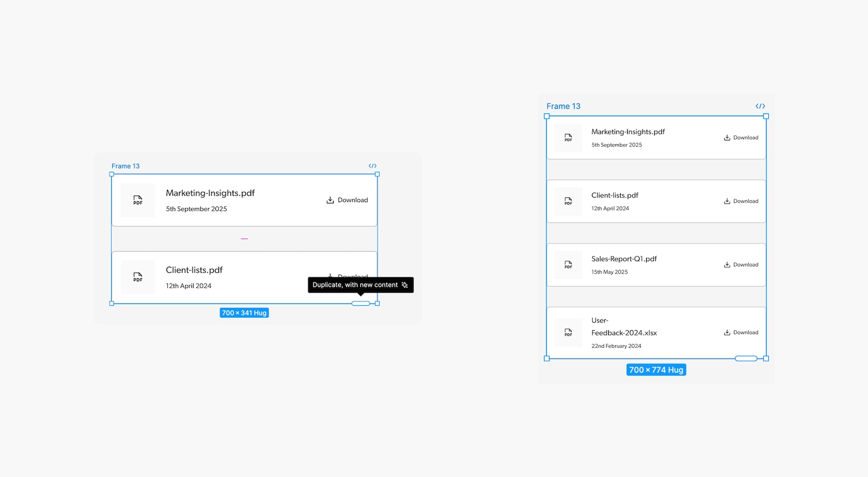Viewport: 868px width, 477px height.
Task: Open code view icon on left Frame 13
Action: coord(373,166)
